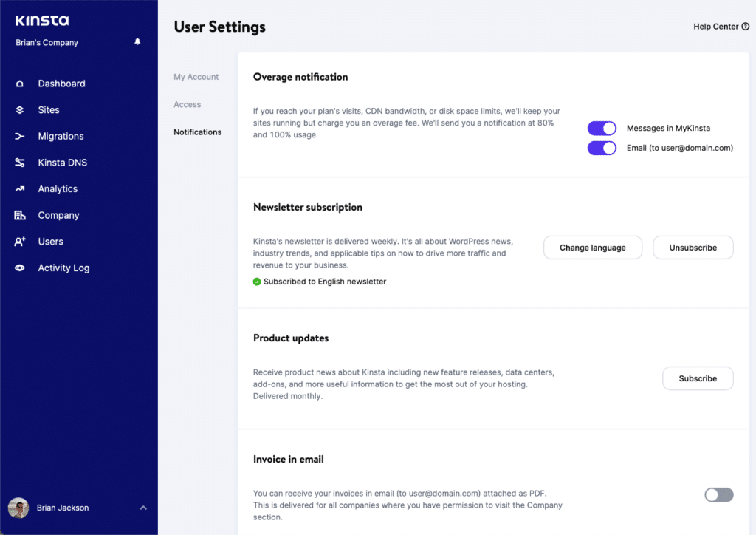
Task: Click the Brian's Company name
Action: pyautogui.click(x=47, y=42)
